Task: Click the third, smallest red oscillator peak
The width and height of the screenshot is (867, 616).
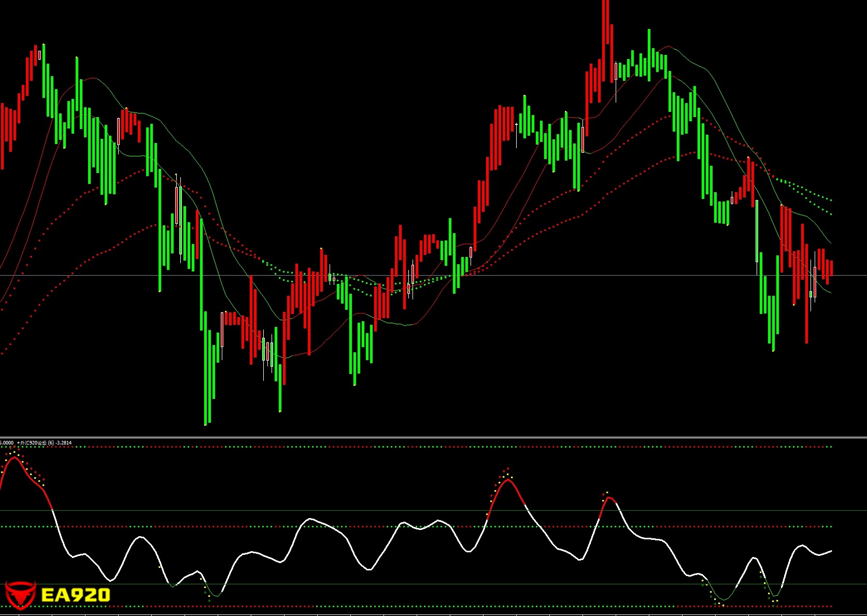Action: tap(609, 499)
